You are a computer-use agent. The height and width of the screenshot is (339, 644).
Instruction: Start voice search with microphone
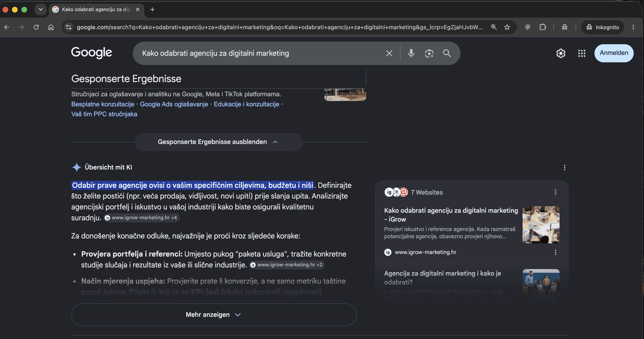411,53
